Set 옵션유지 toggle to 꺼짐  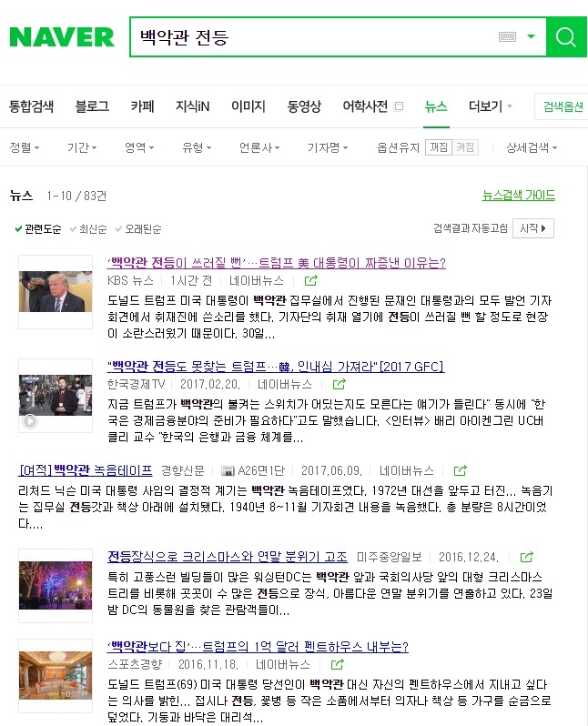439,147
